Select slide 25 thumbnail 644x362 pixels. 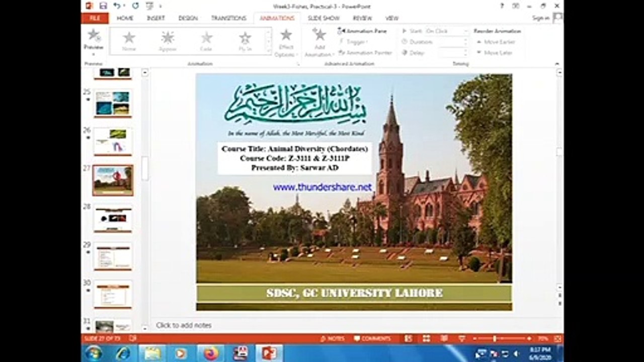(x=113, y=103)
